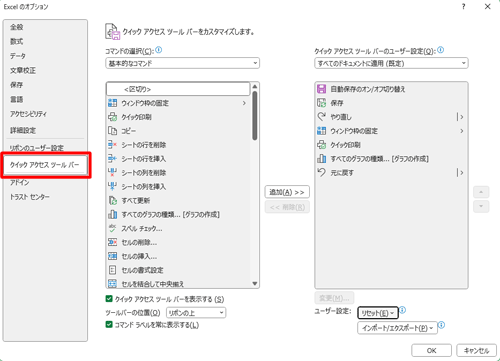
Task: Expand やり直し split arrow in right list
Action: click(x=461, y=117)
